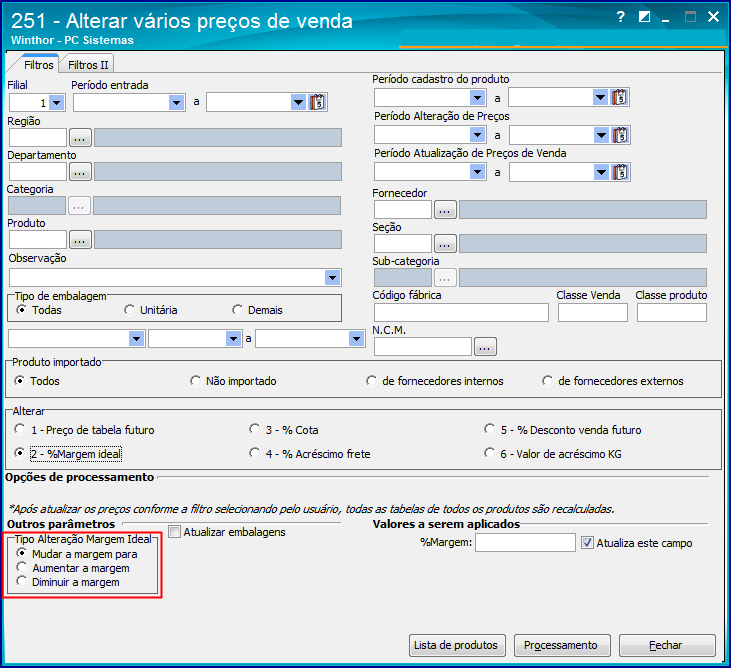Open the Seção lookup ellipsis button
This screenshot has height=668, width=731.
445,244
